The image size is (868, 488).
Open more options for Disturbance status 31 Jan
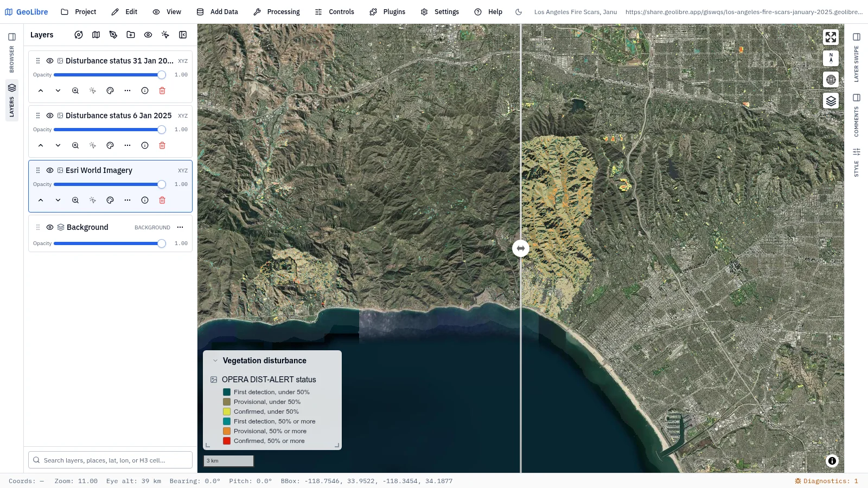click(x=127, y=91)
